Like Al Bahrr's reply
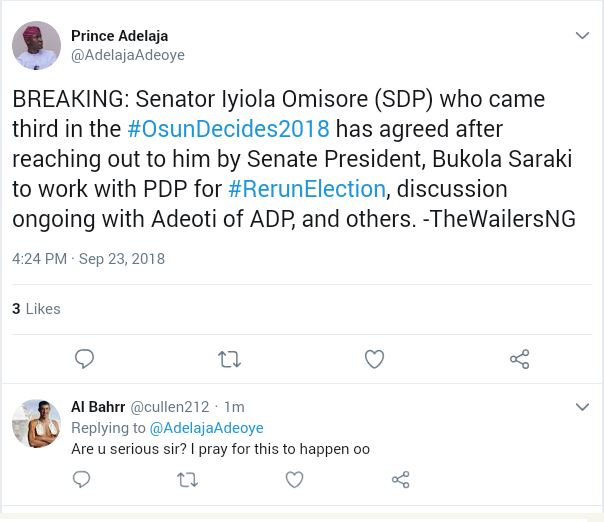Viewport: 604px width, 522px height. coord(294,480)
